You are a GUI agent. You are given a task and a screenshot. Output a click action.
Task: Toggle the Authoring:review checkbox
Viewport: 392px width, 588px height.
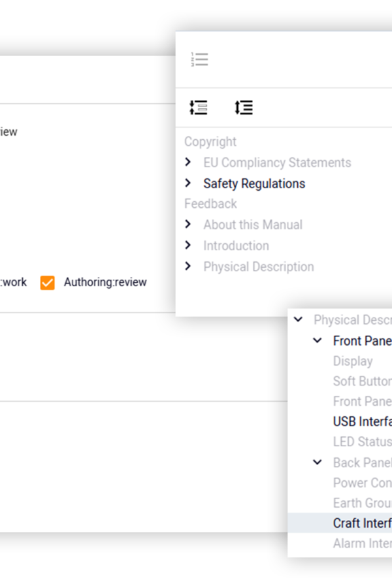(x=48, y=283)
